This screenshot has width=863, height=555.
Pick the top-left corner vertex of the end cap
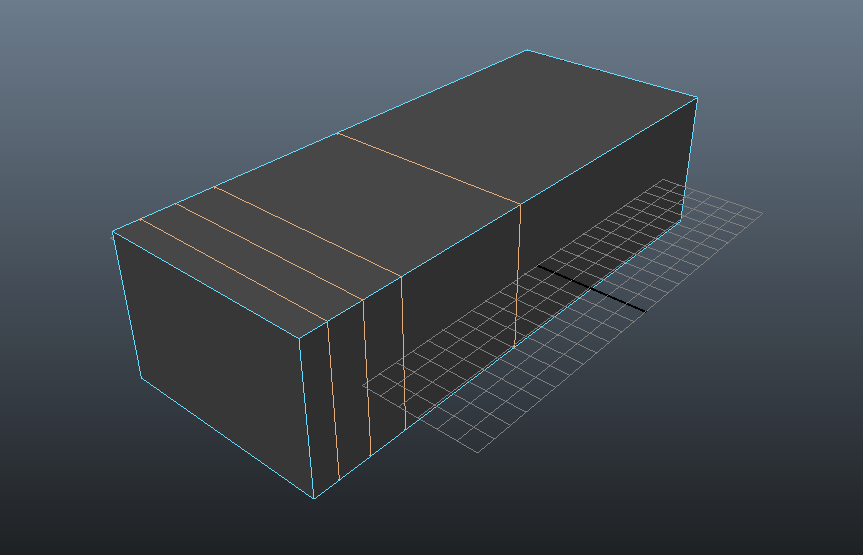tap(113, 234)
